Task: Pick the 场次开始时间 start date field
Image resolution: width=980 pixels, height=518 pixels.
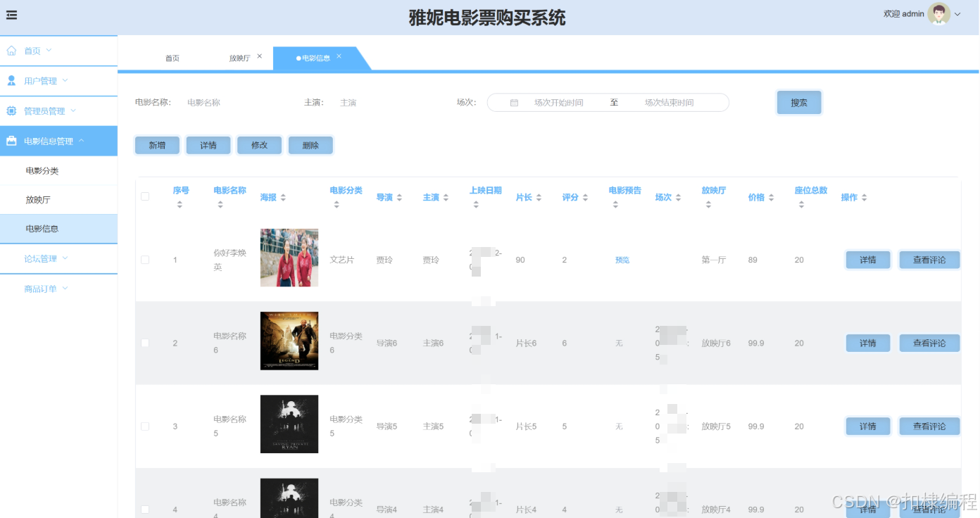Action: click(x=559, y=103)
